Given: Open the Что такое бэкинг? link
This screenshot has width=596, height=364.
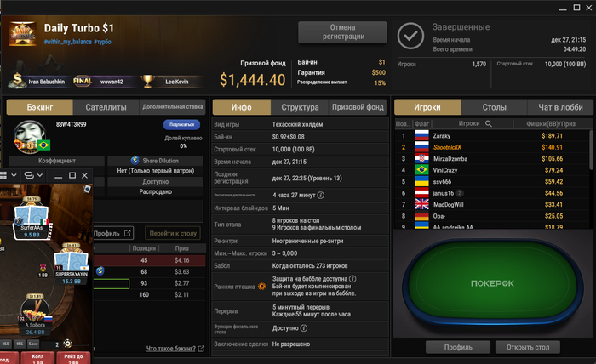Looking at the screenshot, I should pyautogui.click(x=170, y=348).
